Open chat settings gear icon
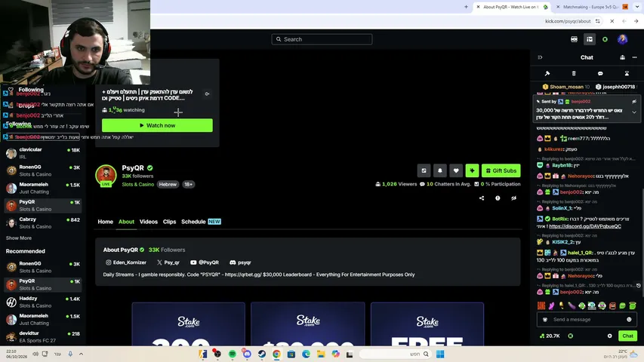Screen dimensions: 644x362 pyautogui.click(x=609, y=336)
